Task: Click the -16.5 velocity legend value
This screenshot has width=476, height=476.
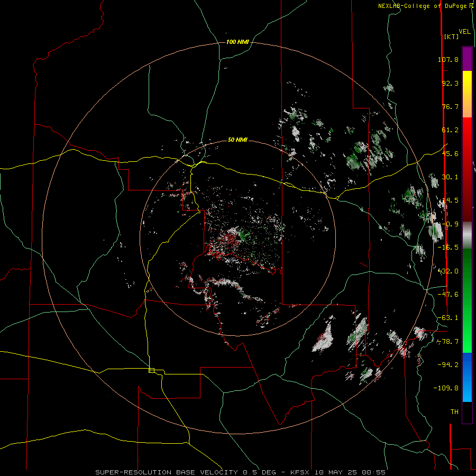Action: 448,248
